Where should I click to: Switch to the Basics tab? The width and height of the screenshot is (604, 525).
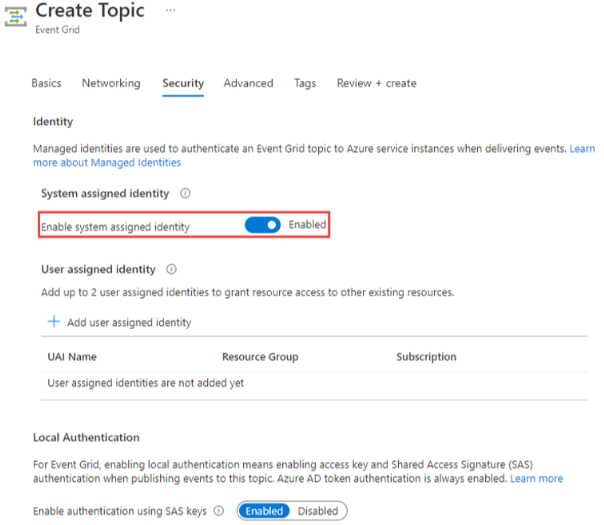[46, 83]
